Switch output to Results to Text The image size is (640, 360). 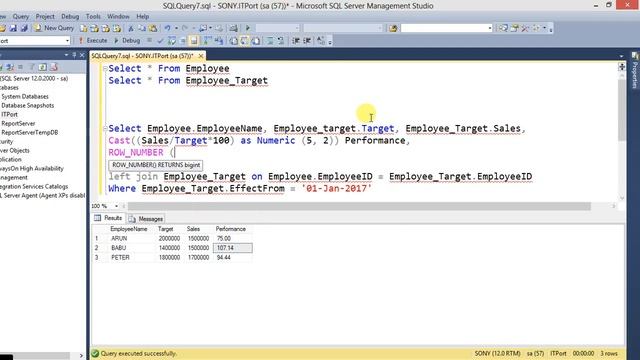pyautogui.click(x=233, y=40)
